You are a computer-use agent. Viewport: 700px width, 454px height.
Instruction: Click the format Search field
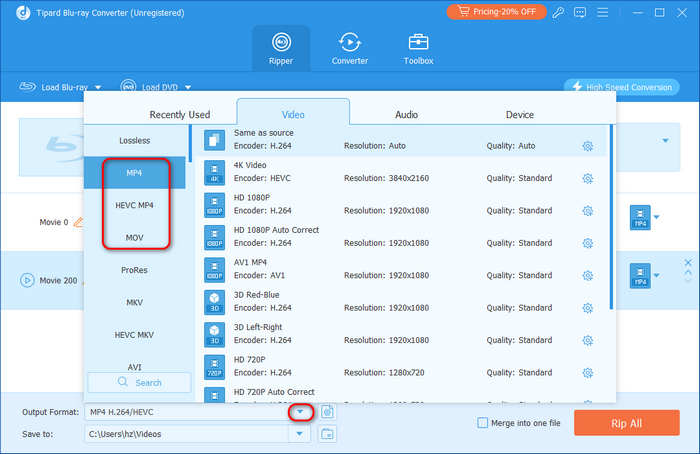click(x=139, y=382)
